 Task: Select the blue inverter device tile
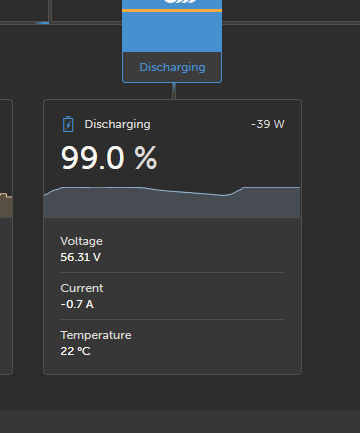point(172,41)
